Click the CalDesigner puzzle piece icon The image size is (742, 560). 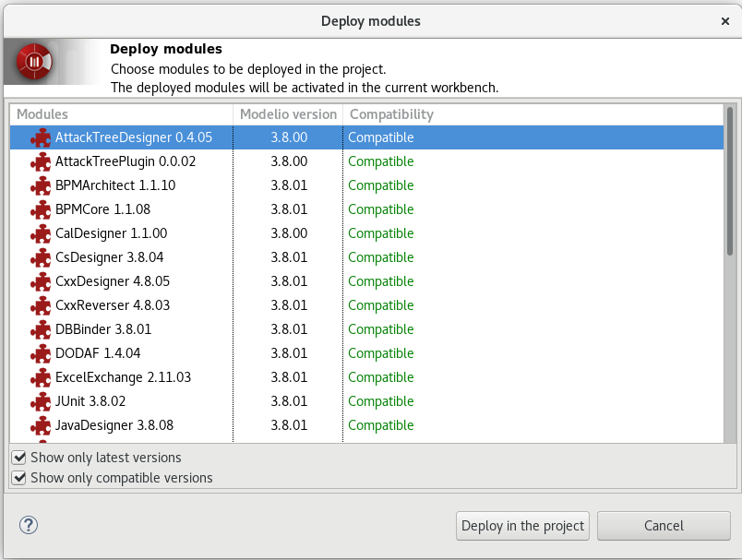[41, 233]
